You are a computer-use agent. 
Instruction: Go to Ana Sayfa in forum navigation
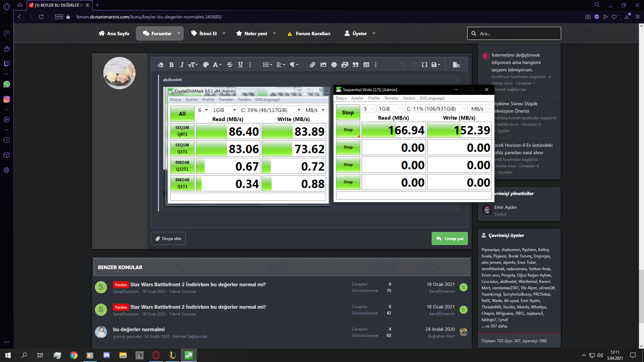(114, 34)
